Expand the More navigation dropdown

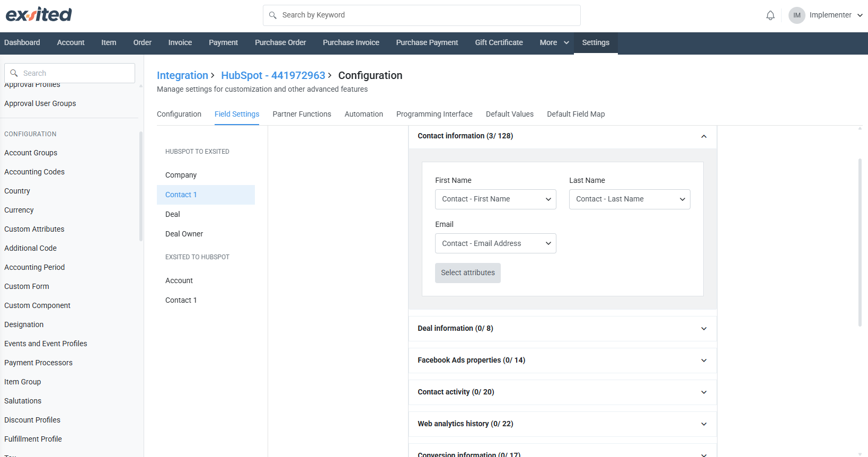tap(554, 42)
